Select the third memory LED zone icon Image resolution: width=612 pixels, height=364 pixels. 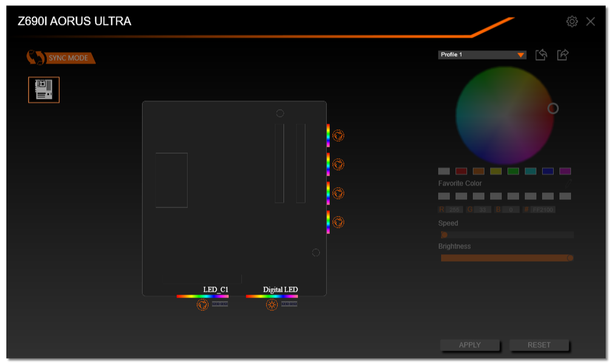coord(338,193)
